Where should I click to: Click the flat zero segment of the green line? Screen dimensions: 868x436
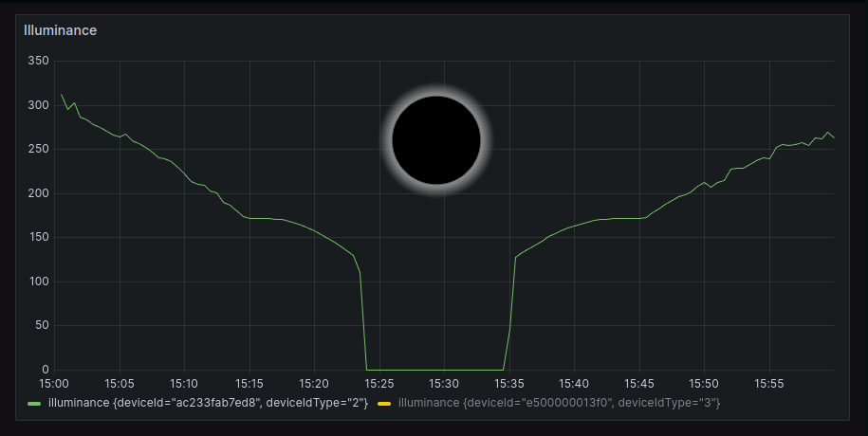point(434,370)
